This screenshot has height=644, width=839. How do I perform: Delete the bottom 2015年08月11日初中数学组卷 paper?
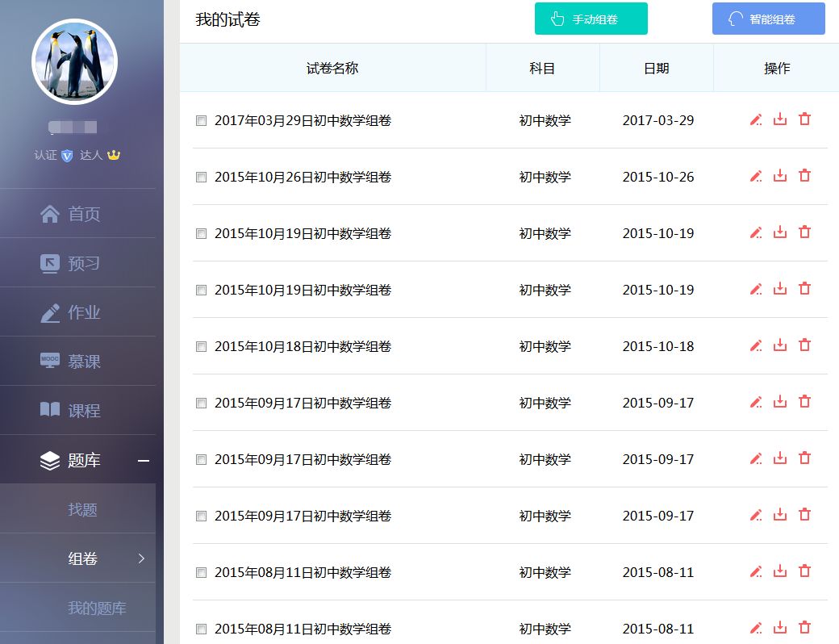(804, 628)
